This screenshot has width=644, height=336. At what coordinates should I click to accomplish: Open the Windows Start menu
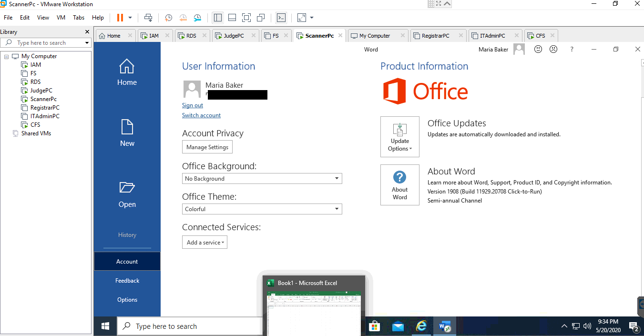(x=105, y=326)
